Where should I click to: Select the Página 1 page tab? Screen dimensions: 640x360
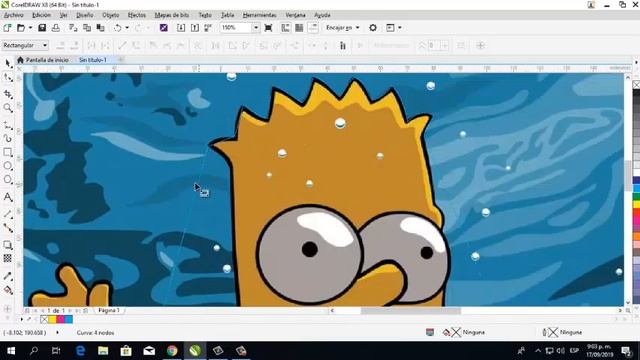(x=109, y=311)
